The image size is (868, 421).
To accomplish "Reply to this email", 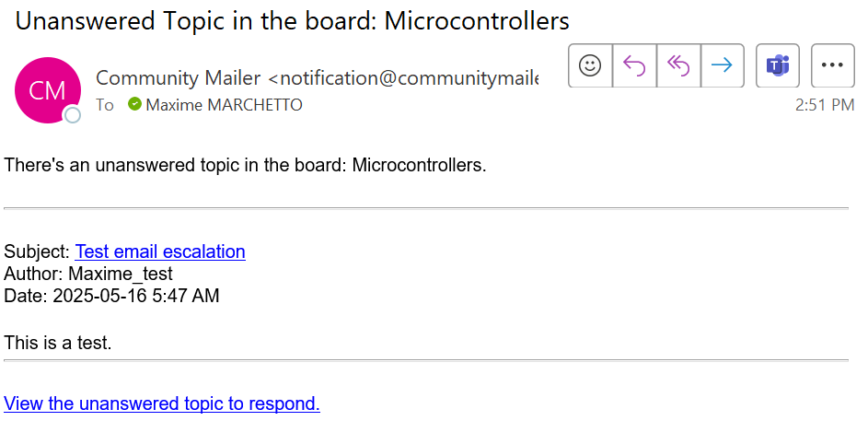I will tap(634, 65).
